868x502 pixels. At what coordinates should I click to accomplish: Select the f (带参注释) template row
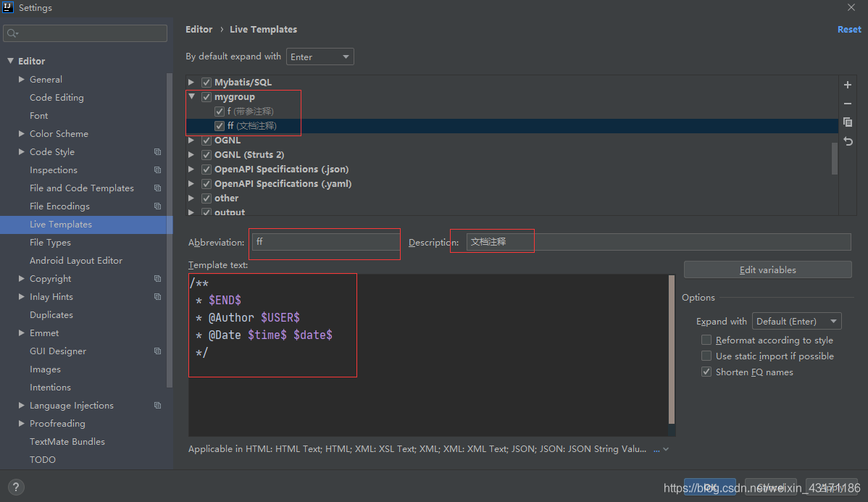pos(512,112)
